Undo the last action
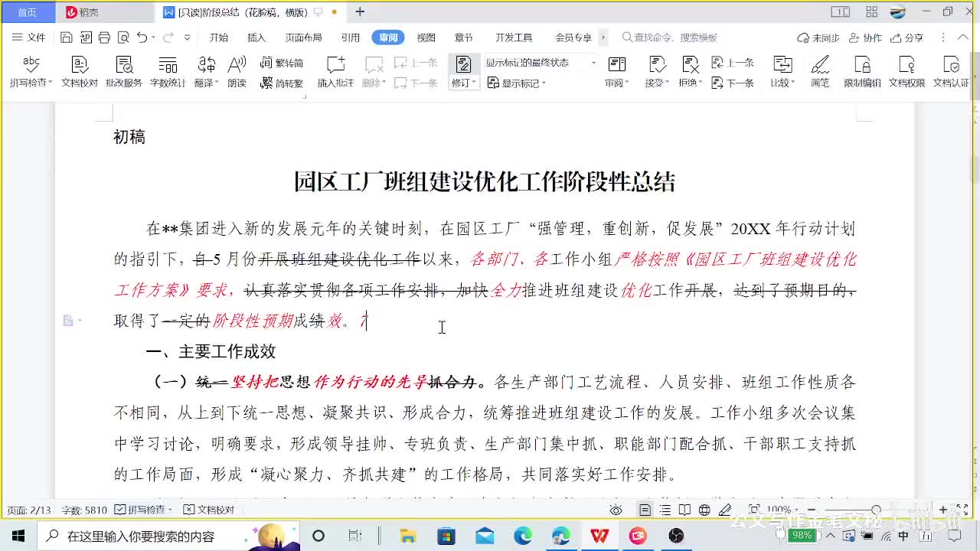This screenshot has width=980, height=551. click(142, 37)
